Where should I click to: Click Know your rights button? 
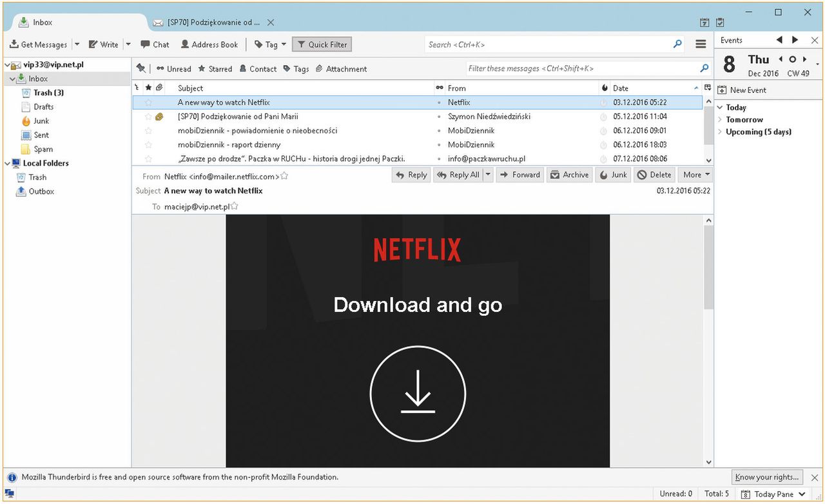(768, 477)
